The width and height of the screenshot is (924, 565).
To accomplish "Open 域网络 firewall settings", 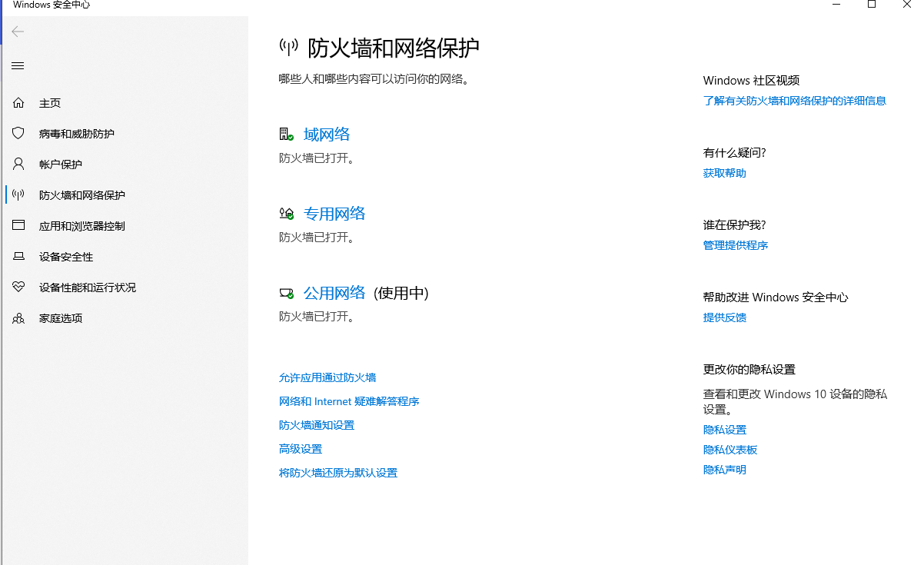I will (327, 135).
